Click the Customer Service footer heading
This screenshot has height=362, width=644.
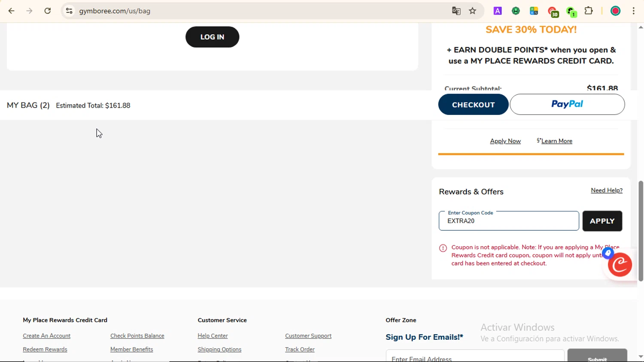(x=222, y=320)
